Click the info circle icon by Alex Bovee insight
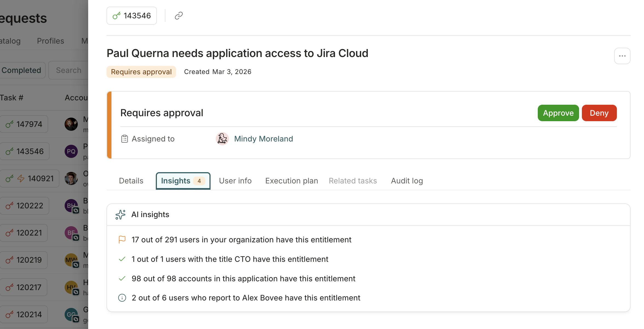Screen dimensions: 644x329 tap(122, 298)
